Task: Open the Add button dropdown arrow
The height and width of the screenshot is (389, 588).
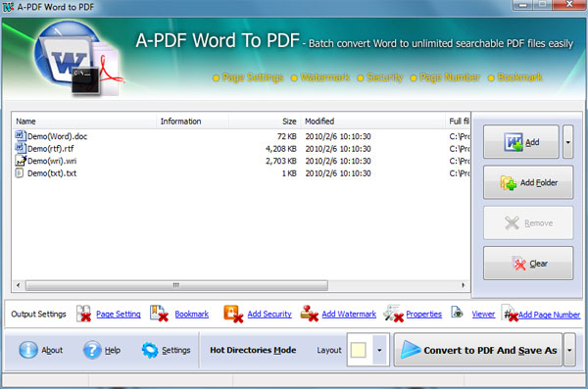Action: (567, 142)
